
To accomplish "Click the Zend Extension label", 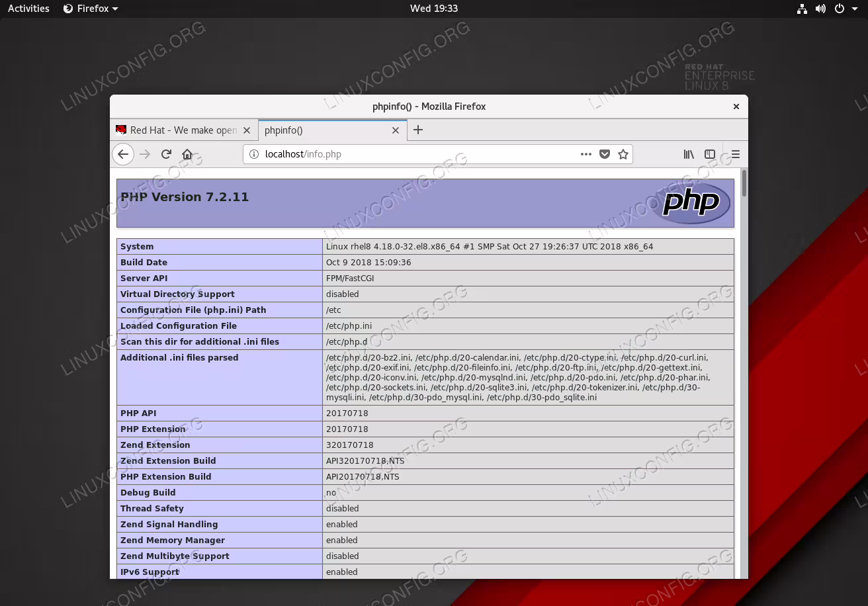I will tap(155, 445).
